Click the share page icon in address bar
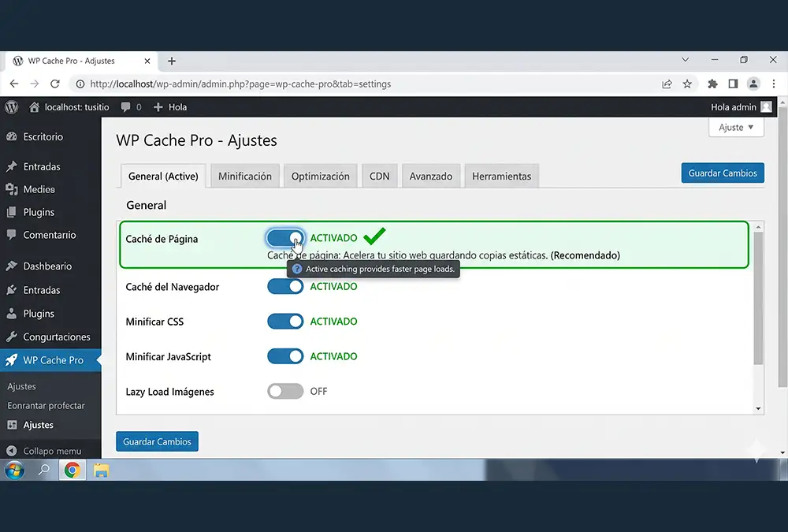Viewport: 788px width, 532px height. coord(667,84)
